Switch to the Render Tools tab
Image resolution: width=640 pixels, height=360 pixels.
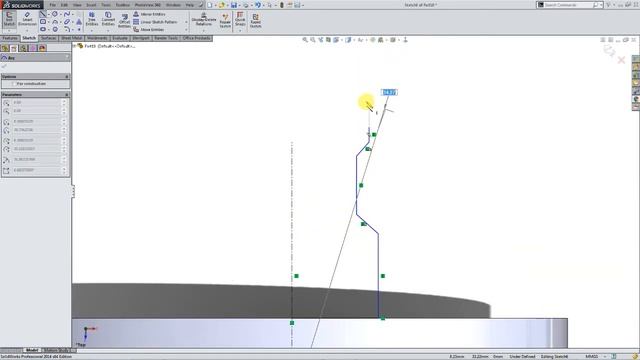tap(166, 38)
